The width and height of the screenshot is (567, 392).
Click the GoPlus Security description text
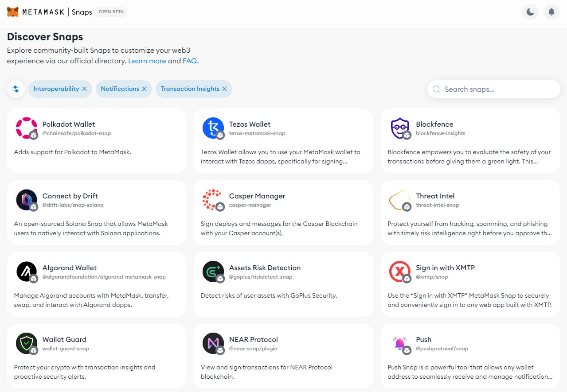(x=269, y=295)
